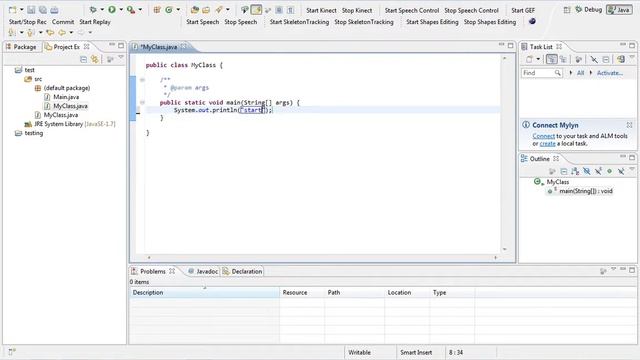The image size is (640, 360).
Task: Open the New wizard dropdown arrow
Action: tap(22, 10)
